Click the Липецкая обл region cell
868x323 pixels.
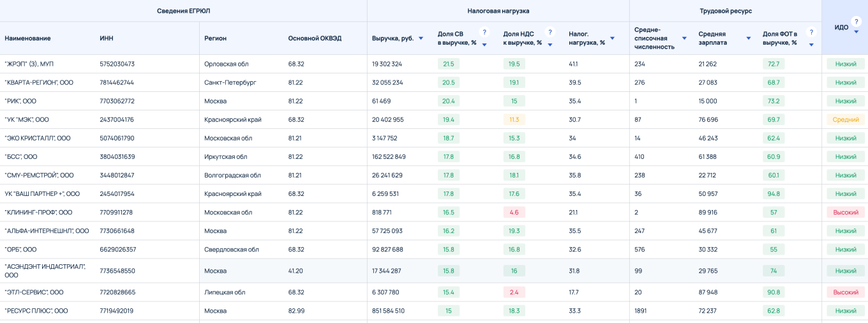[225, 292]
